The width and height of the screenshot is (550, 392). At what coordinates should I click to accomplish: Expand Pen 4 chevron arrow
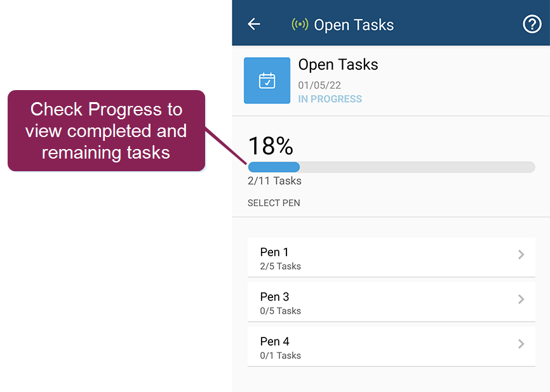(521, 344)
